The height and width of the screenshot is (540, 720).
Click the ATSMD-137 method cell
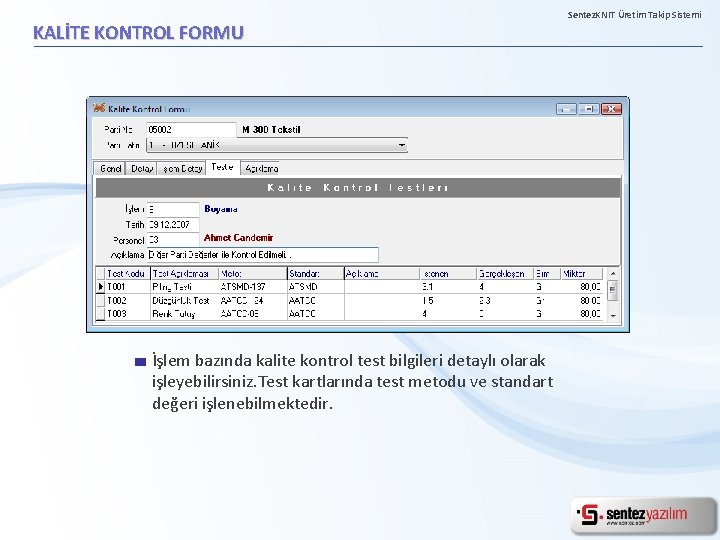253,287
